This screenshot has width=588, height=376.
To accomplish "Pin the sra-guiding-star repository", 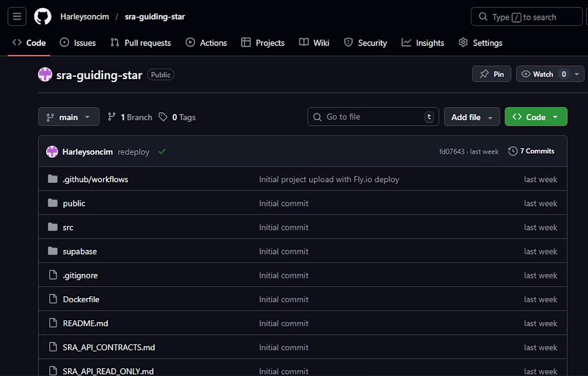I will tap(491, 74).
